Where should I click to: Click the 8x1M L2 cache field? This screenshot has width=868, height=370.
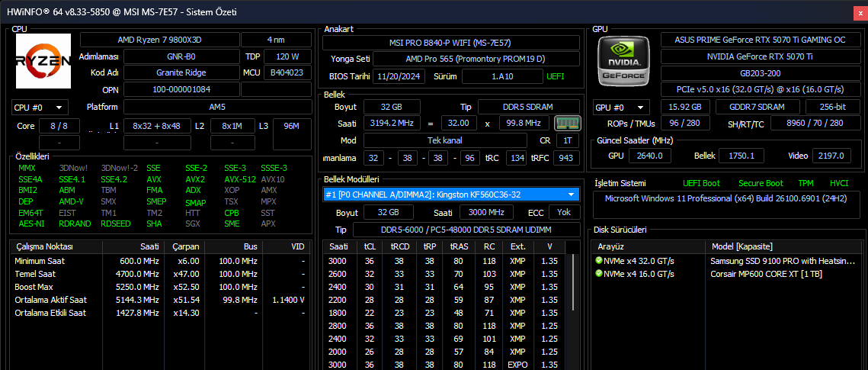tap(232, 126)
